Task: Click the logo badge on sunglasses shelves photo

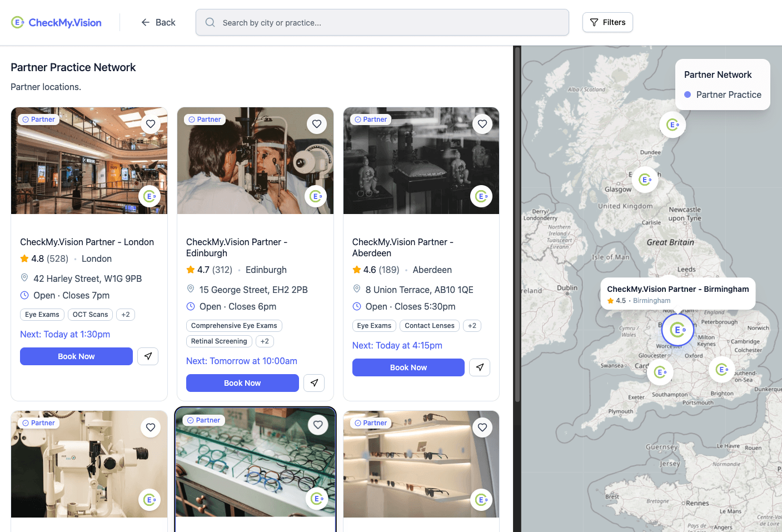Action: (x=481, y=500)
